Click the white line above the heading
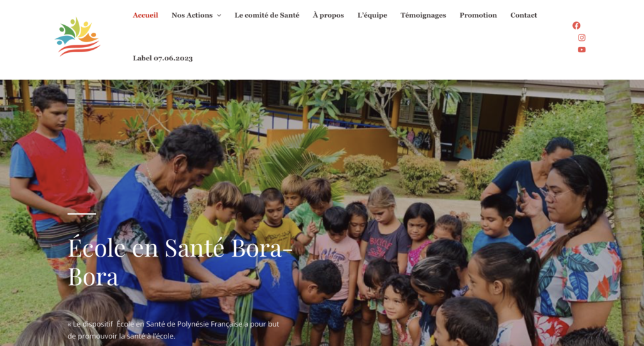 tap(82, 214)
